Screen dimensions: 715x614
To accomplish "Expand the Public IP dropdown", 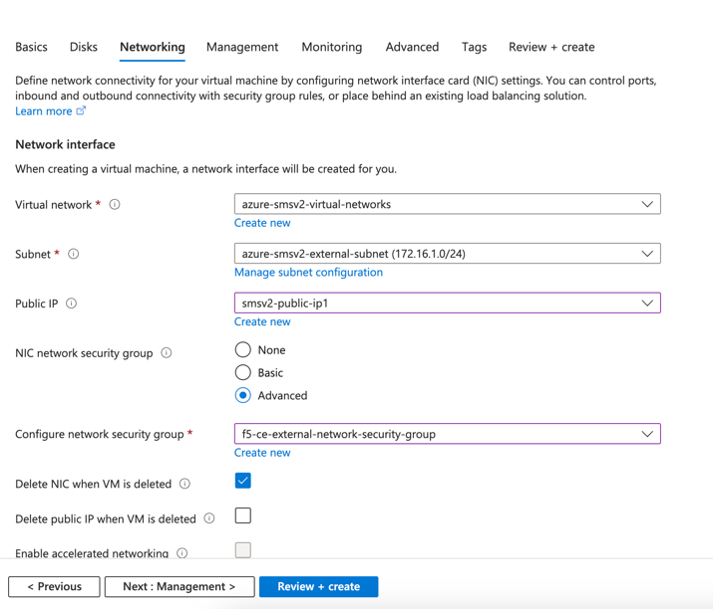I will (x=447, y=303).
